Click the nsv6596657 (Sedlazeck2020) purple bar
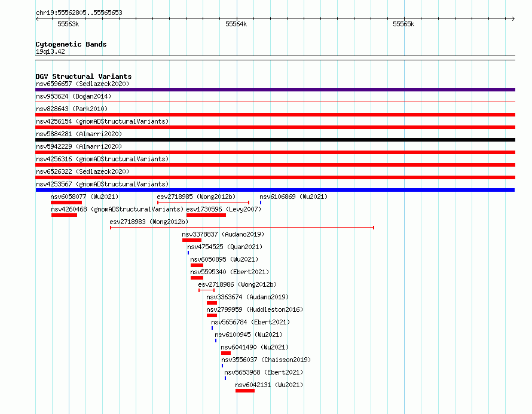The width and height of the screenshot is (532, 414). (x=275, y=90)
